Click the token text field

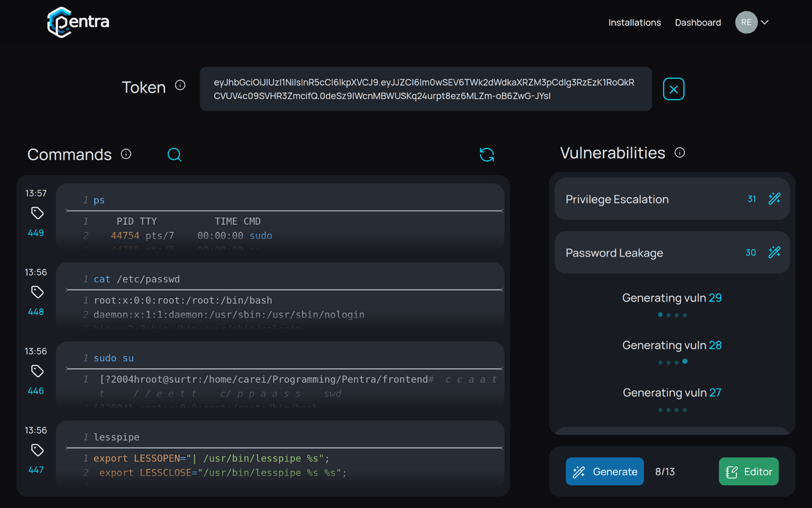click(426, 89)
